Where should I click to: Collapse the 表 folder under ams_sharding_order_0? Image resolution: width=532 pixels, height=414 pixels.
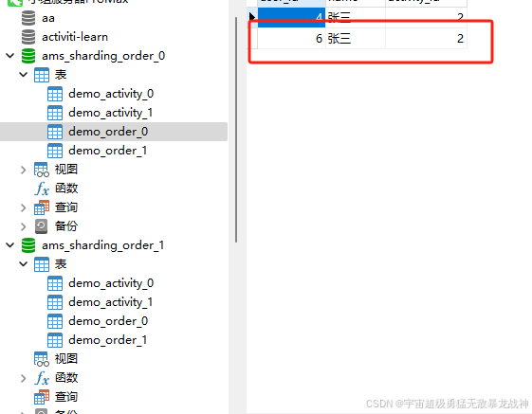click(x=23, y=75)
